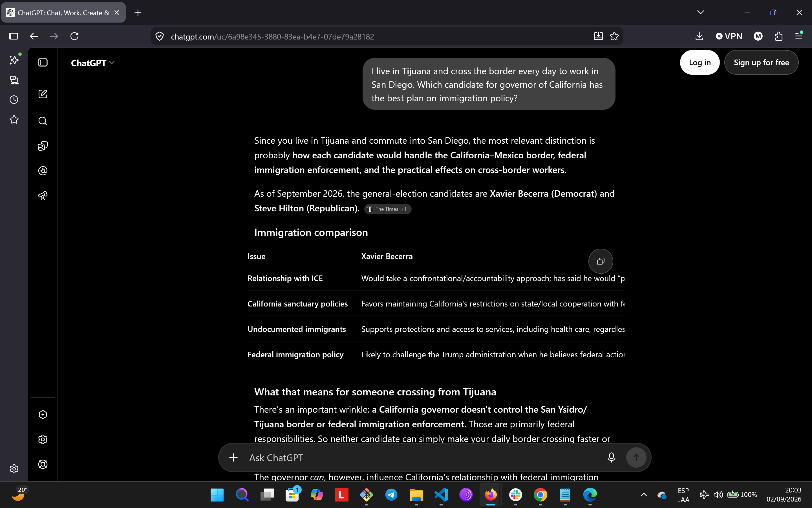Click the Relationship with ICE row label

click(x=285, y=278)
